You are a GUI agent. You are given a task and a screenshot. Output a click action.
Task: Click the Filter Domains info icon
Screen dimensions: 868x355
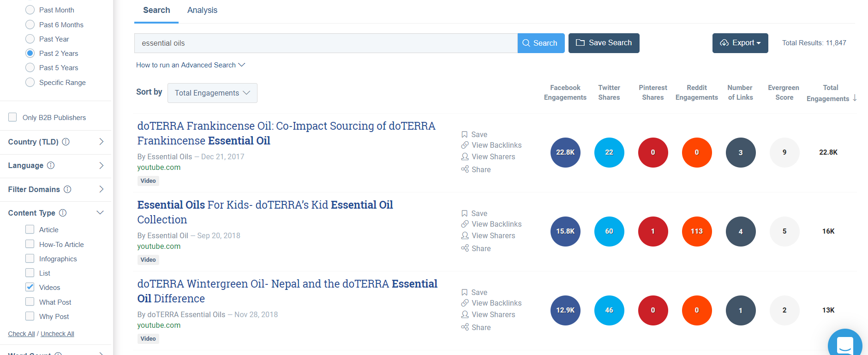pos(67,189)
